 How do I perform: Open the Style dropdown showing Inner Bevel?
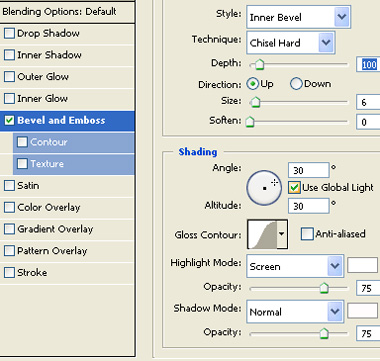(298, 17)
